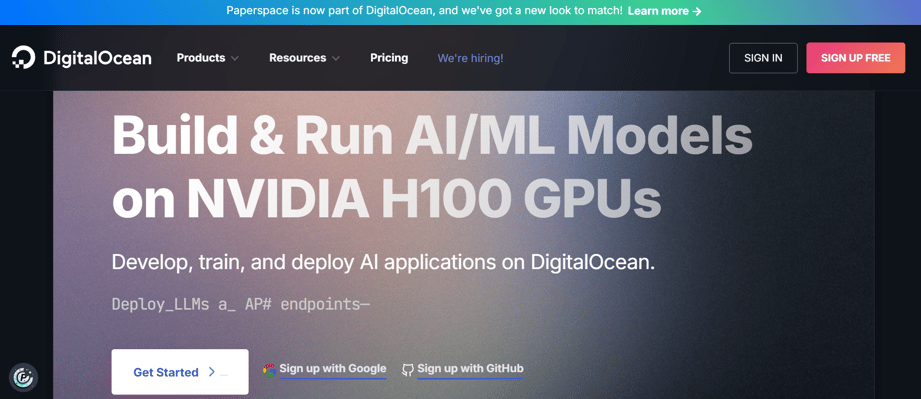Screen dimensions: 921x399
Task: Click the GitHub octocat icon
Action: coord(408,370)
